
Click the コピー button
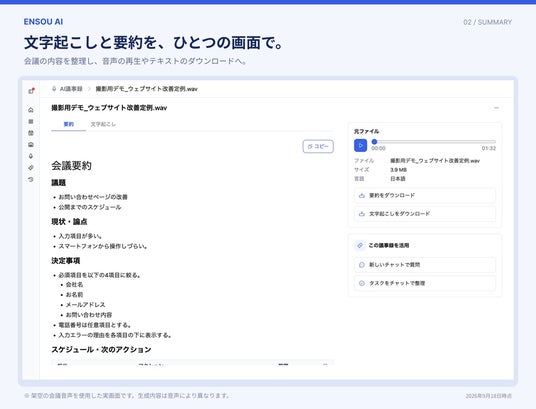point(318,146)
